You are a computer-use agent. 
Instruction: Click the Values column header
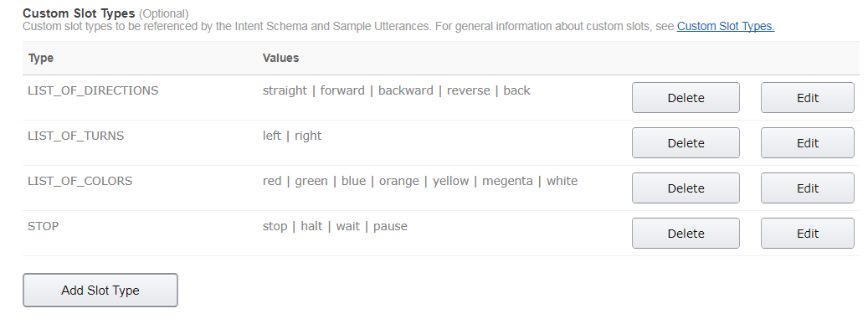280,58
